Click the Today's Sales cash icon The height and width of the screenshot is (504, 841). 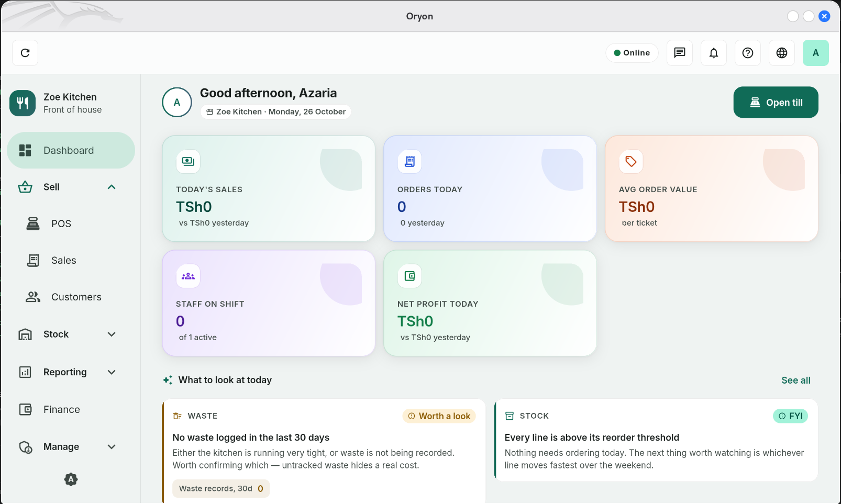188,161
